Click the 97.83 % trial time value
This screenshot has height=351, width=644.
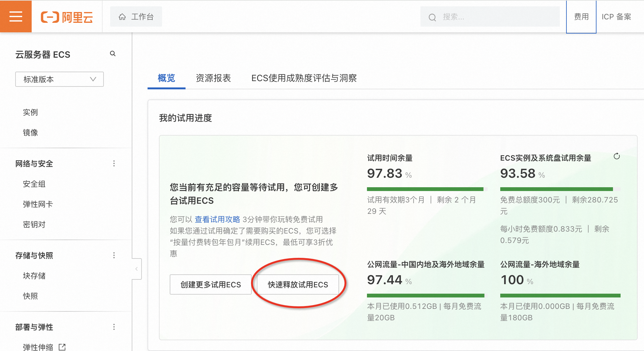[389, 174]
